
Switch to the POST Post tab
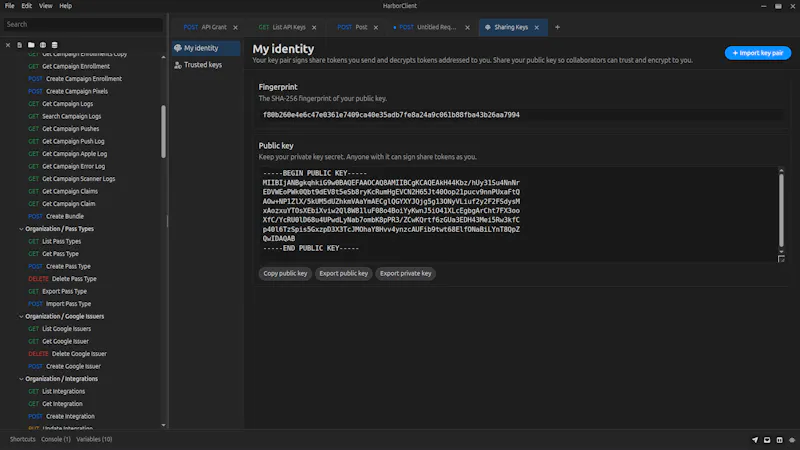(352, 28)
